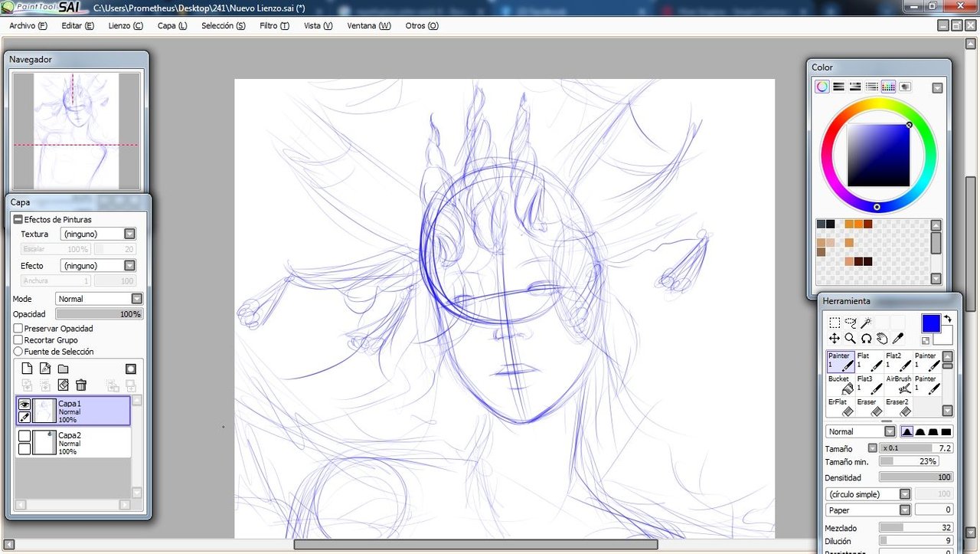This screenshot has width=980, height=554.
Task: Select the Zoom magnifier tool
Action: [x=850, y=338]
